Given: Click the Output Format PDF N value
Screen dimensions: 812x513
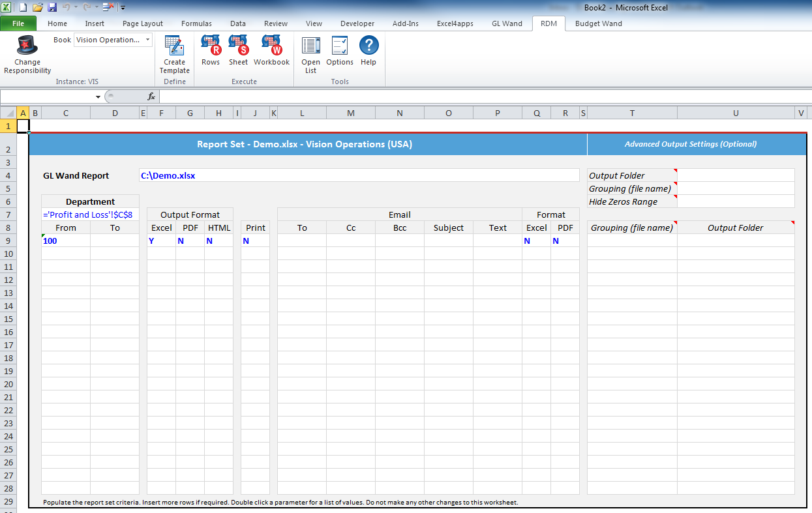Looking at the screenshot, I should click(190, 241).
